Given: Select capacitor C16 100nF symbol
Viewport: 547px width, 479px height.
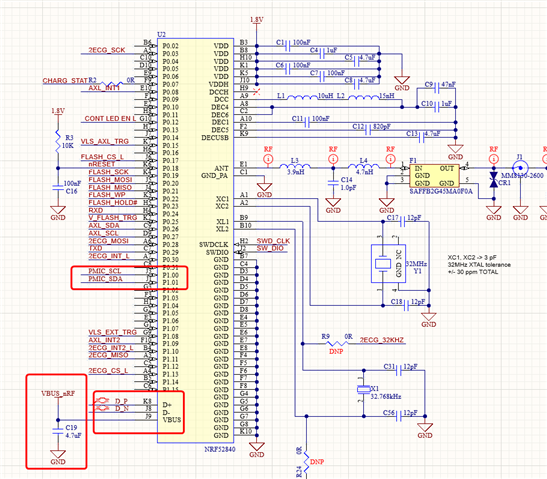Looking at the screenshot, I should point(58,187).
